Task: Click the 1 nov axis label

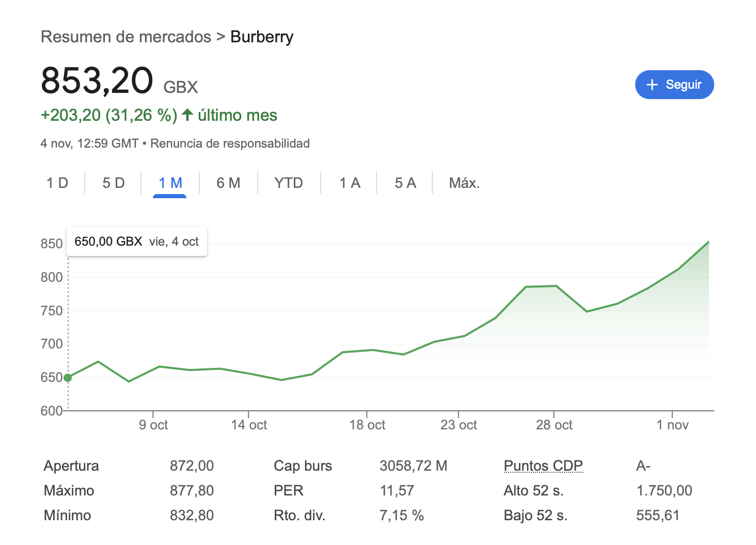Action: pos(672,425)
